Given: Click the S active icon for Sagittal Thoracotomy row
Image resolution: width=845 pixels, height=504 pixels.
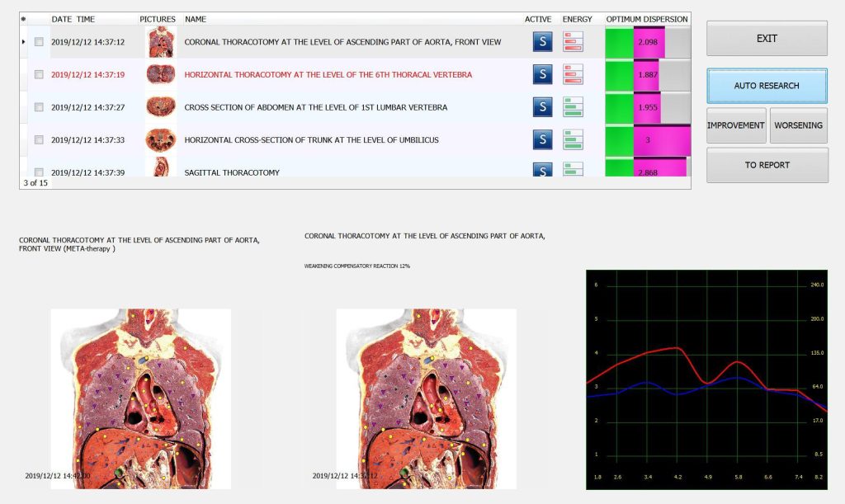Looking at the screenshot, I should (543, 170).
